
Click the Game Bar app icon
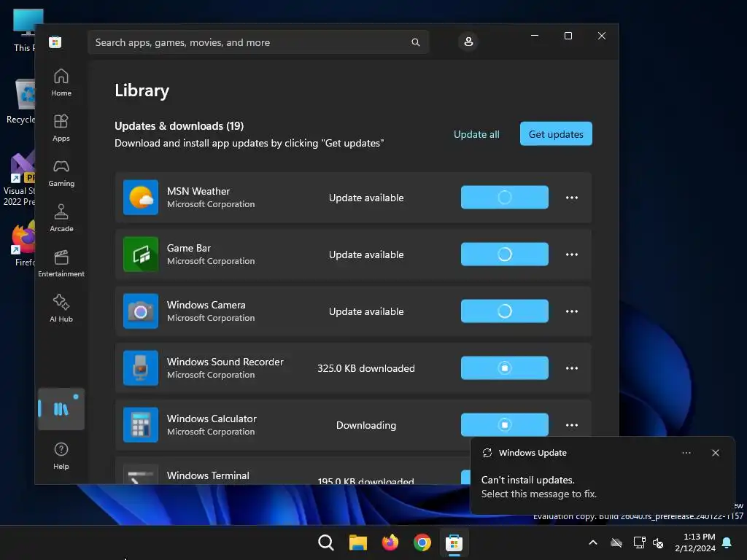[141, 254]
